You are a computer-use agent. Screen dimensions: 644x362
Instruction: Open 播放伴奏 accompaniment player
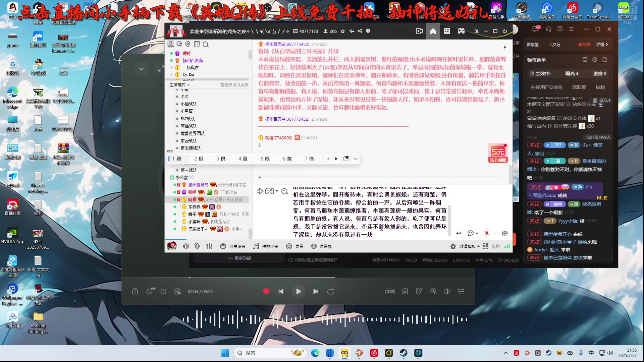point(266,246)
